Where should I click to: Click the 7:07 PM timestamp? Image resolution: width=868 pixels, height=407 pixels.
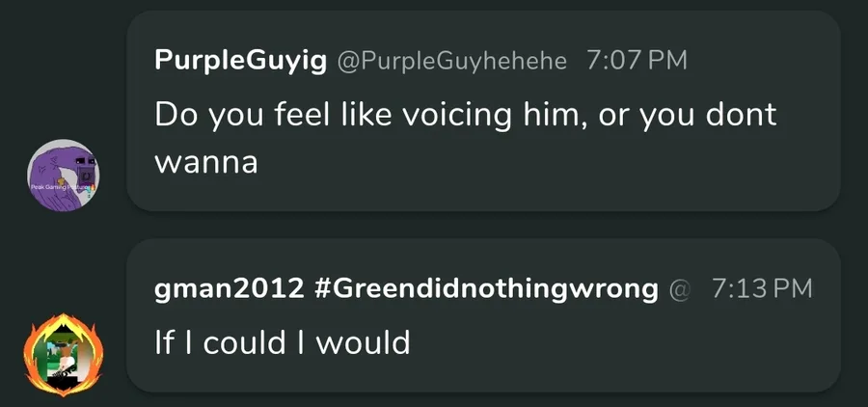pyautogui.click(x=637, y=60)
